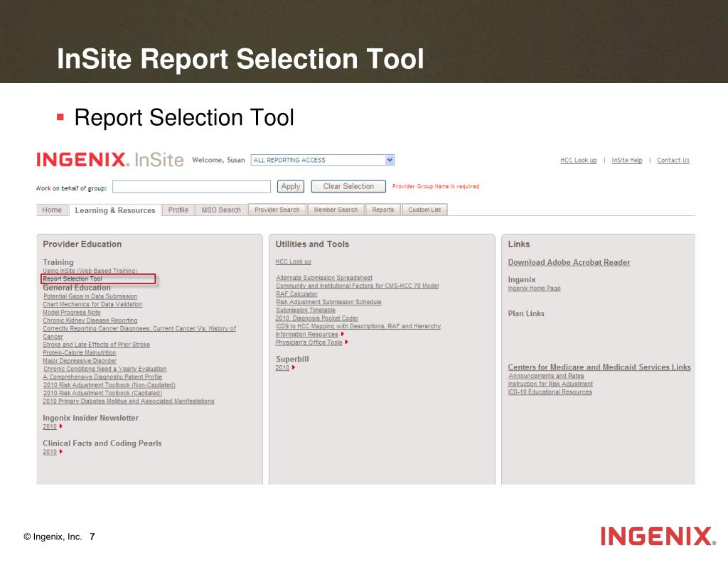Expand Clinical Facts and Coding Pearls 2010 arrow
Viewport: 728px width, 562px height.
click(x=61, y=452)
